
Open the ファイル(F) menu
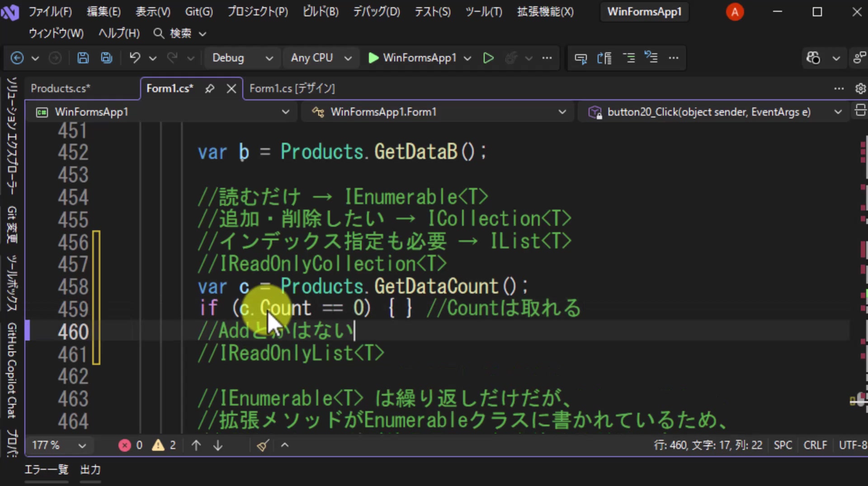pyautogui.click(x=50, y=12)
